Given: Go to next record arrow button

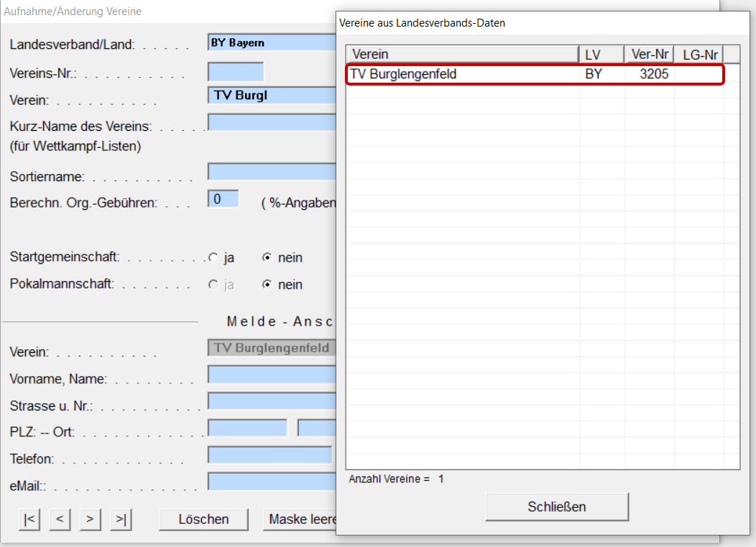Looking at the screenshot, I should click(90, 519).
